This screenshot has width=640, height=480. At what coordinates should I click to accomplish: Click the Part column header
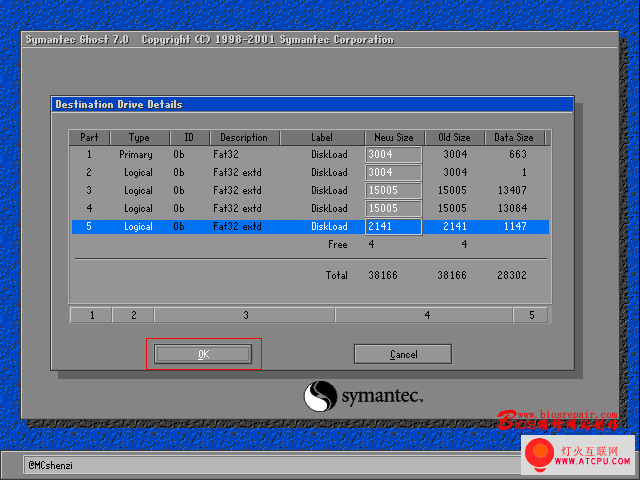(x=89, y=138)
